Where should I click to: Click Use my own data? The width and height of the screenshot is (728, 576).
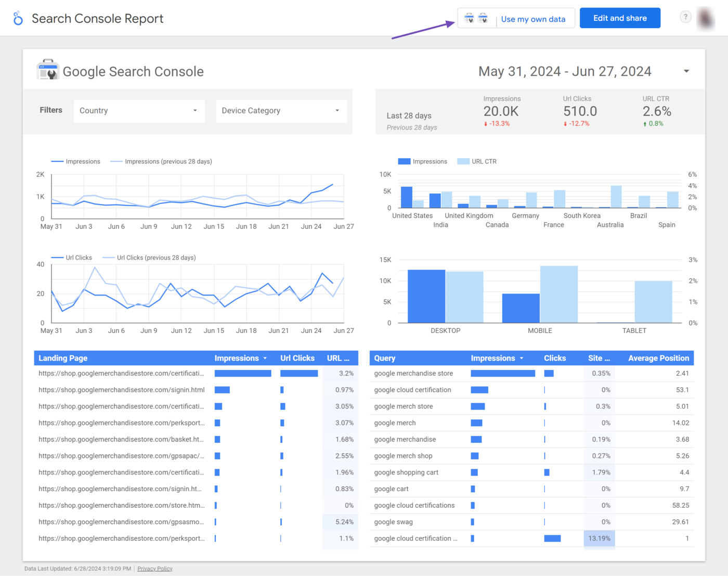pyautogui.click(x=533, y=19)
